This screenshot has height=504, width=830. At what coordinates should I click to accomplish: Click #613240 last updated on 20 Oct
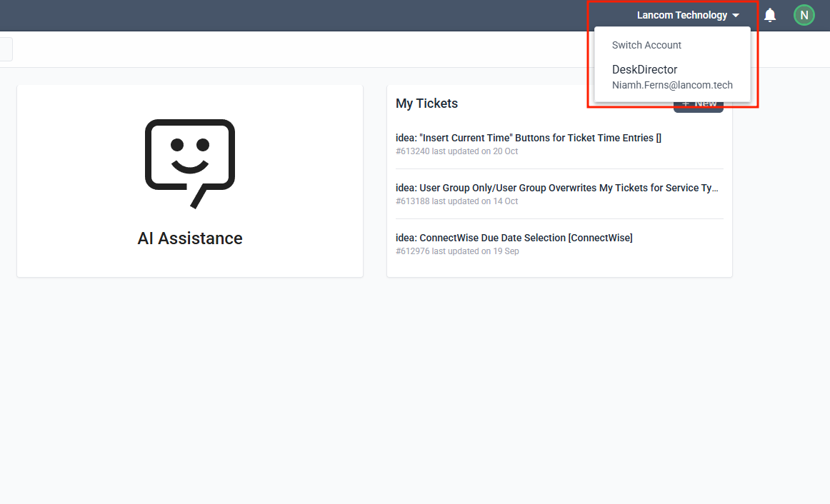(457, 151)
